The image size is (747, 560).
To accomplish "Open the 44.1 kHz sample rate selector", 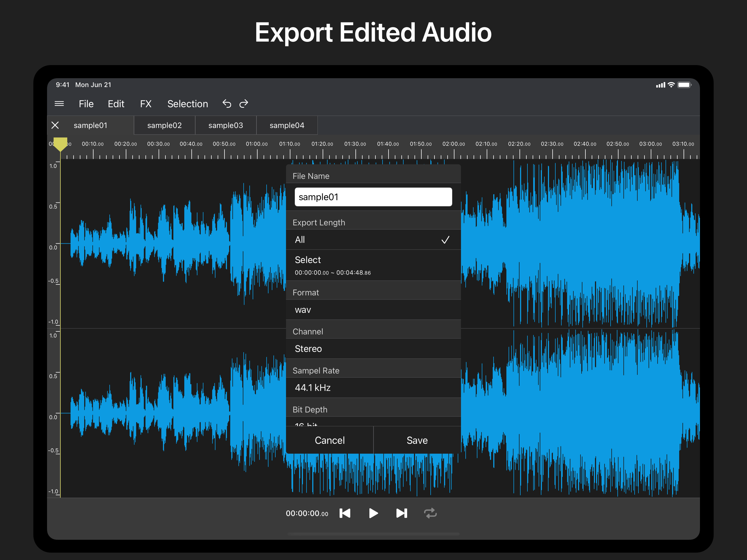I will pyautogui.click(x=373, y=388).
